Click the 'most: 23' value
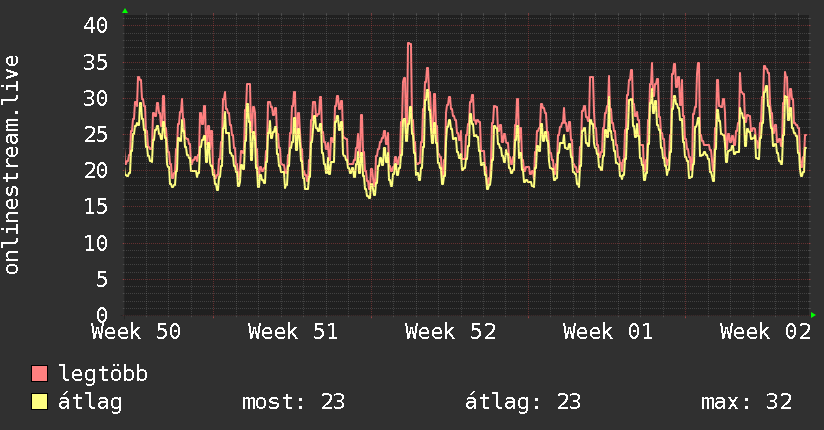This screenshot has height=430, width=824. (293, 402)
